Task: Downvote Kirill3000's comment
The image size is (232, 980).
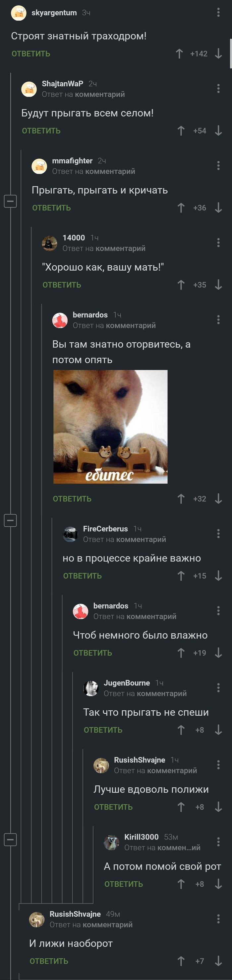Action: click(218, 884)
